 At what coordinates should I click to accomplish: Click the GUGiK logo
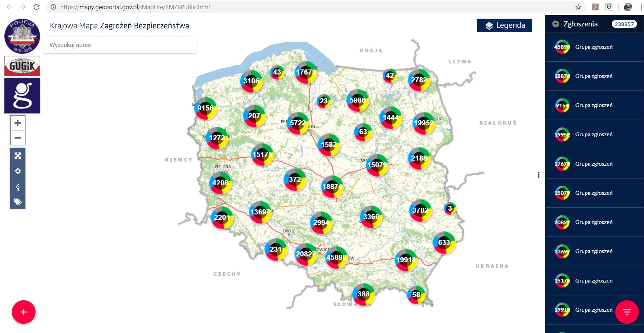point(22,66)
